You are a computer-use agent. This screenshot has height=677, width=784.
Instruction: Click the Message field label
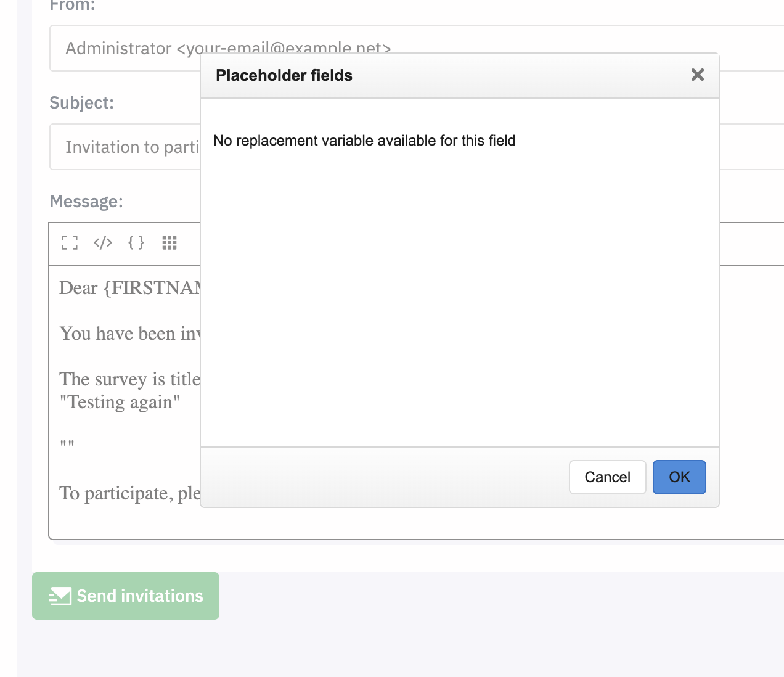coord(86,202)
